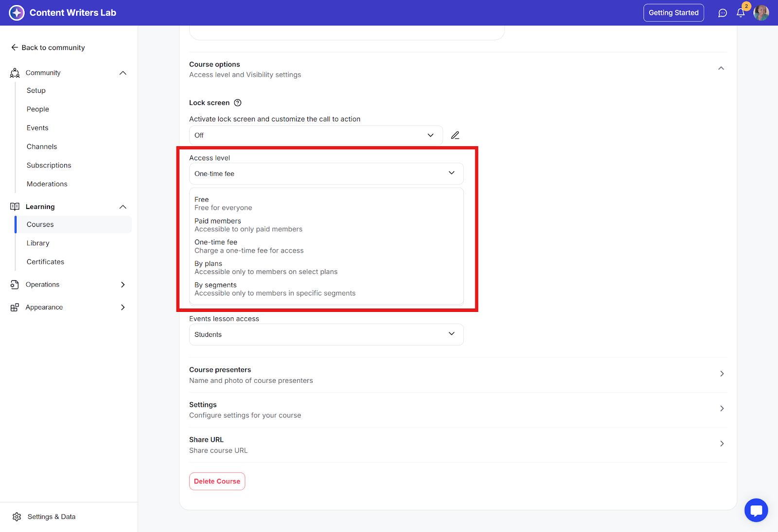Collapse the Community section chevron
Image resolution: width=778 pixels, height=532 pixels.
point(123,73)
